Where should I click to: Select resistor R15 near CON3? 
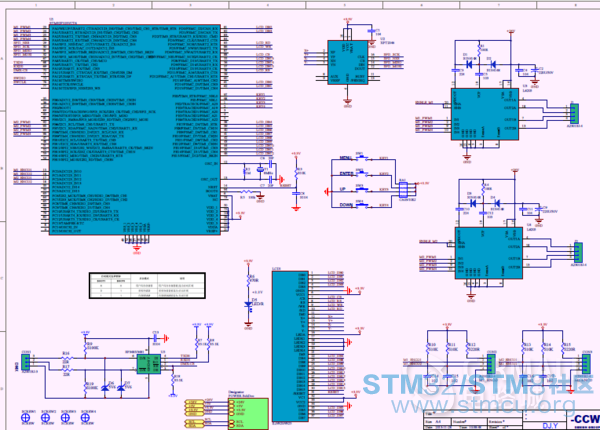[563, 349]
